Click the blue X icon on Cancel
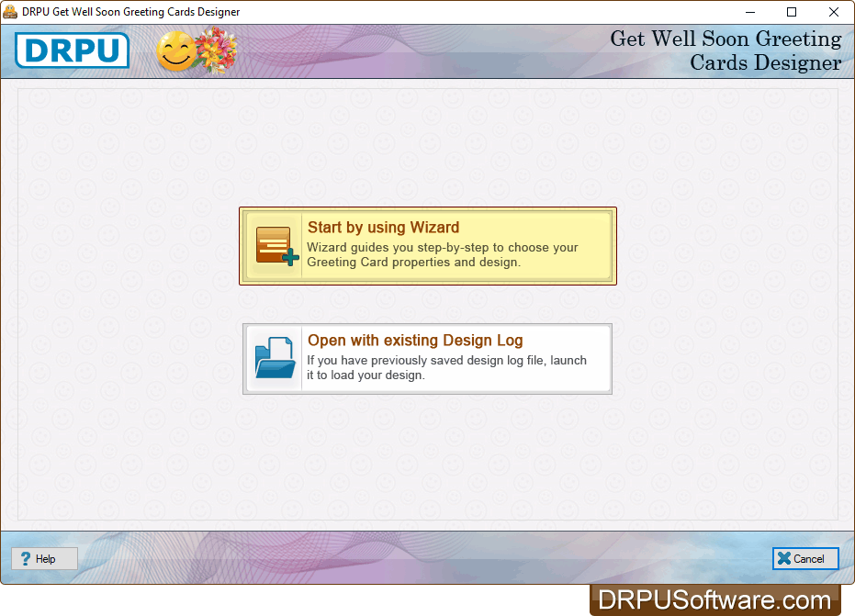Screen dimensions: 855x616 tap(784, 558)
